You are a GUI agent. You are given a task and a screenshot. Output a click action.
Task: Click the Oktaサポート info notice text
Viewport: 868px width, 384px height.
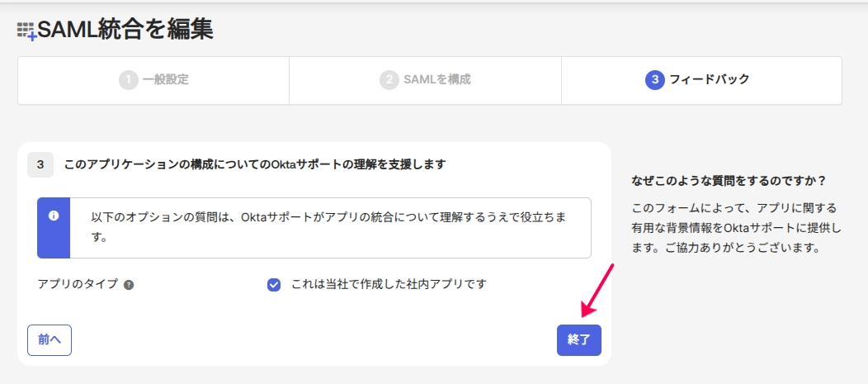(329, 227)
